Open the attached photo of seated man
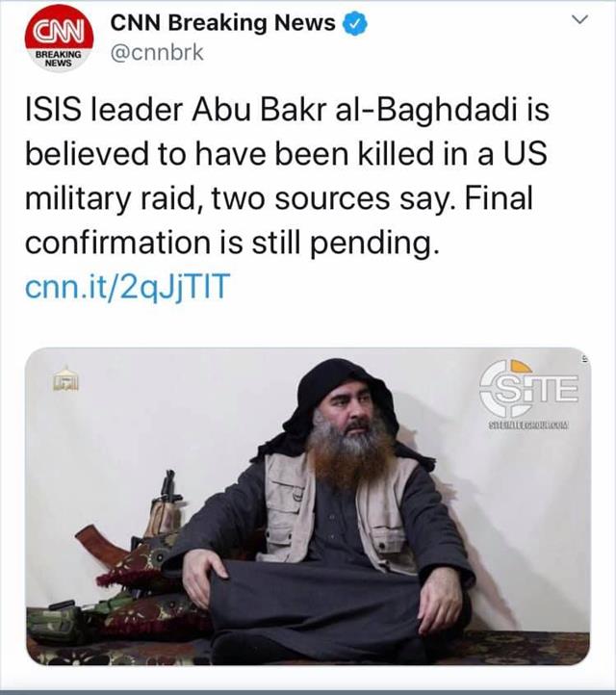 pyautogui.click(x=308, y=506)
